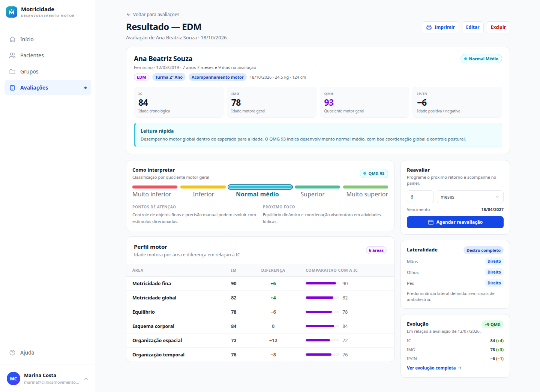Viewport: 540px width, 392px height.
Task: Click the Destro completo badge
Action: click(483, 250)
